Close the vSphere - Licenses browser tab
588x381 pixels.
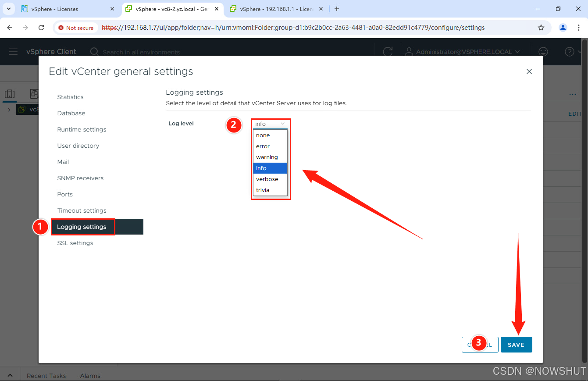(112, 9)
